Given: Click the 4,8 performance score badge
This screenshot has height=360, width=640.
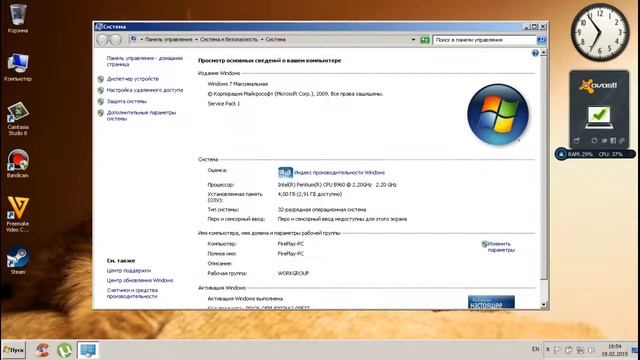Looking at the screenshot, I should (285, 173).
